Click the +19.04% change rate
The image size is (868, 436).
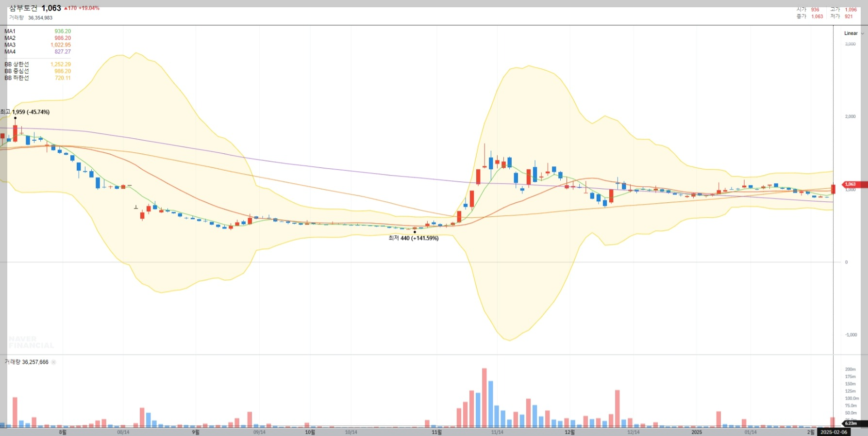click(x=89, y=8)
